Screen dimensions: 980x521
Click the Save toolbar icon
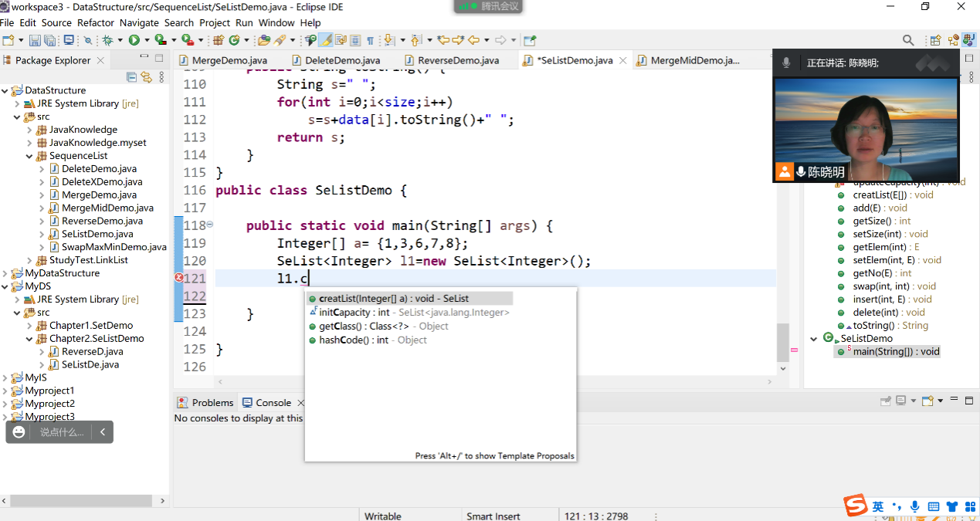click(36, 40)
